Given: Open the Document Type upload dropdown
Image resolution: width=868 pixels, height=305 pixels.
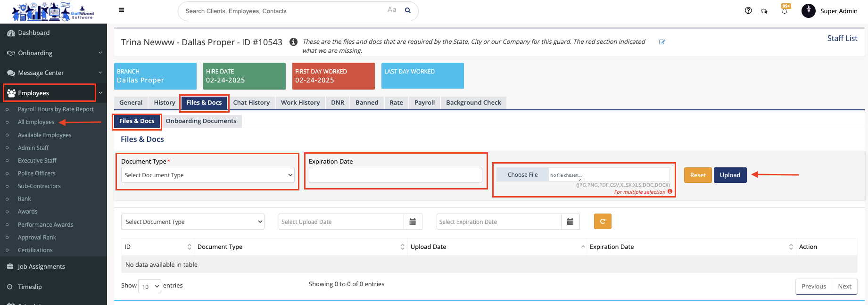Looking at the screenshot, I should [x=207, y=175].
